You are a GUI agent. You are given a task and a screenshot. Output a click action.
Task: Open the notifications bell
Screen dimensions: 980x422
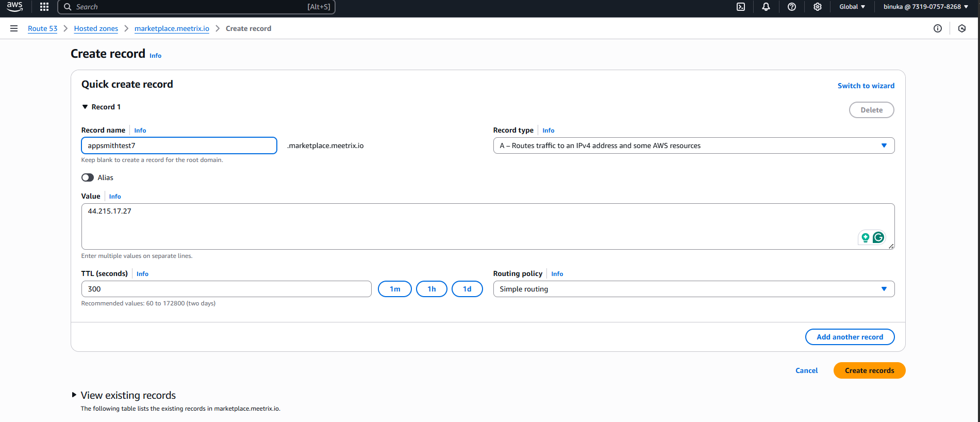pyautogui.click(x=766, y=7)
